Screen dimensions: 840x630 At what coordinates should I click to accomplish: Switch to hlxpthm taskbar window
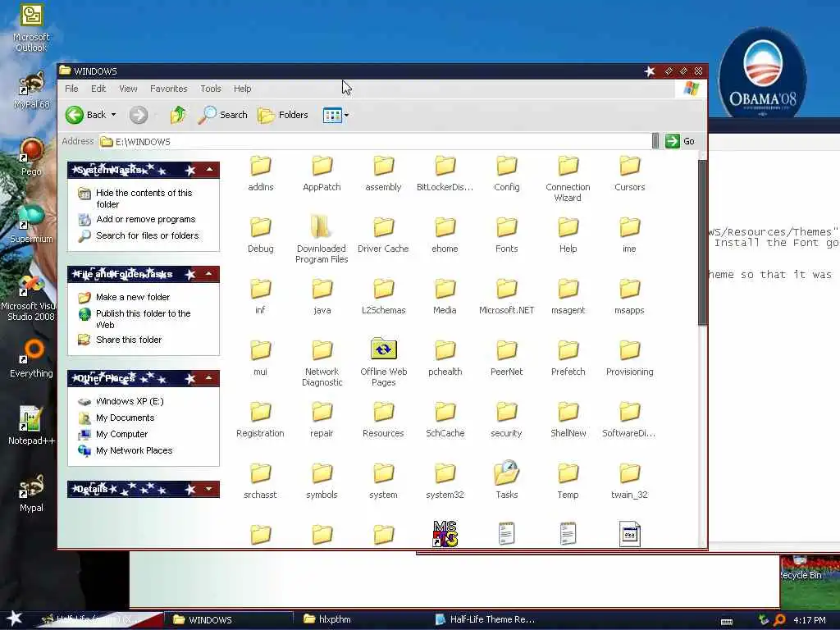point(326,619)
